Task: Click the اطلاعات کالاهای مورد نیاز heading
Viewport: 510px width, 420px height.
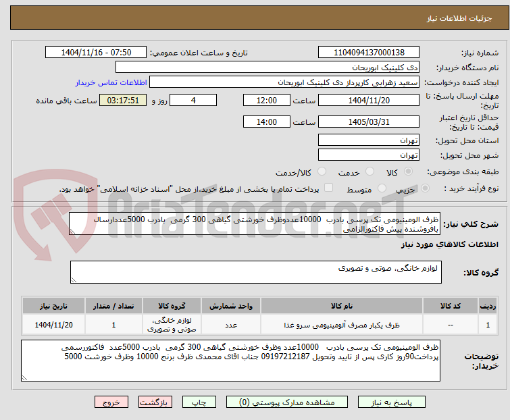Action: (x=449, y=244)
